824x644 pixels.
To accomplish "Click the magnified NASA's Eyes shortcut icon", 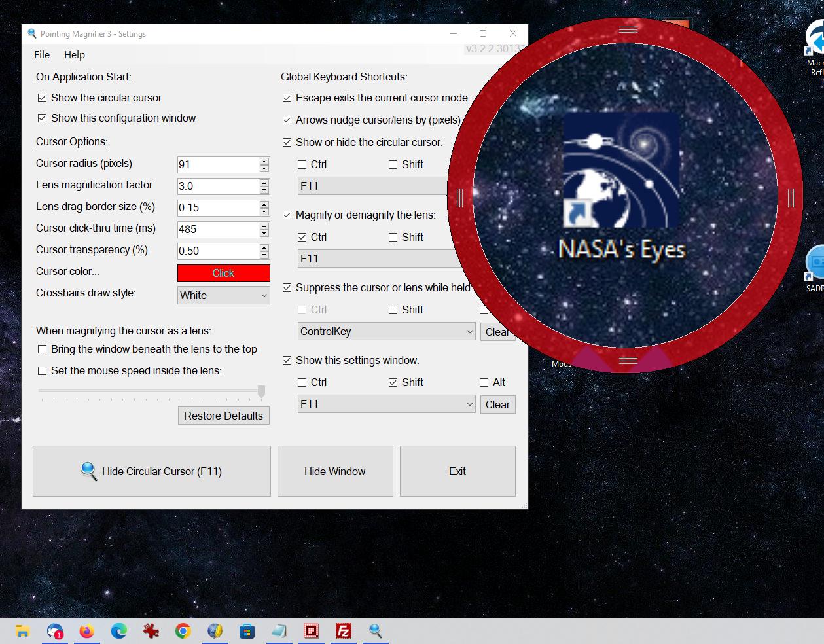I will click(x=620, y=170).
